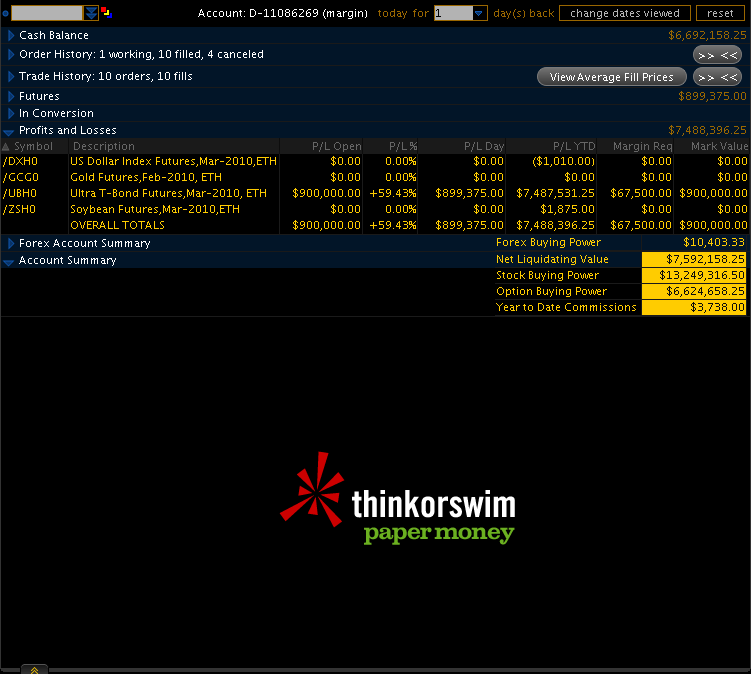Click the change dates viewed button

point(625,13)
